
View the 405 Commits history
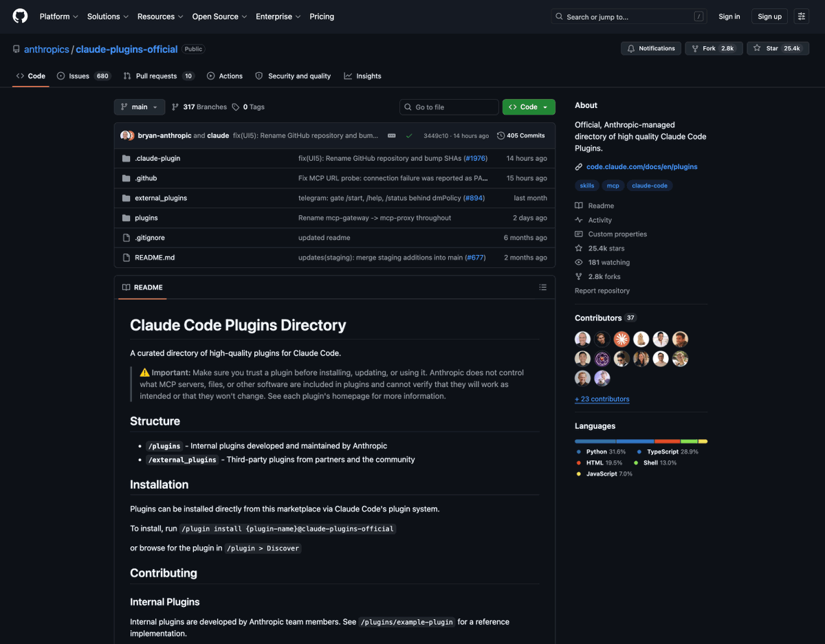(521, 135)
